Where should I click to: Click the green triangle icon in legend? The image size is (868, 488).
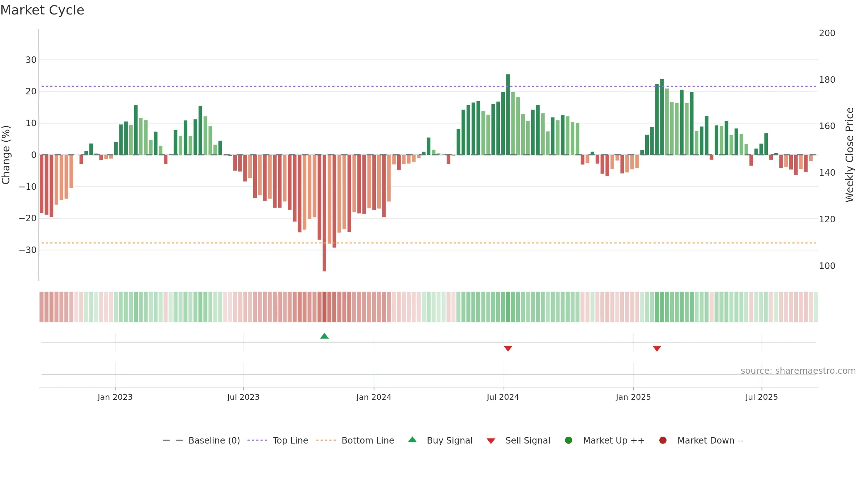coord(412,440)
